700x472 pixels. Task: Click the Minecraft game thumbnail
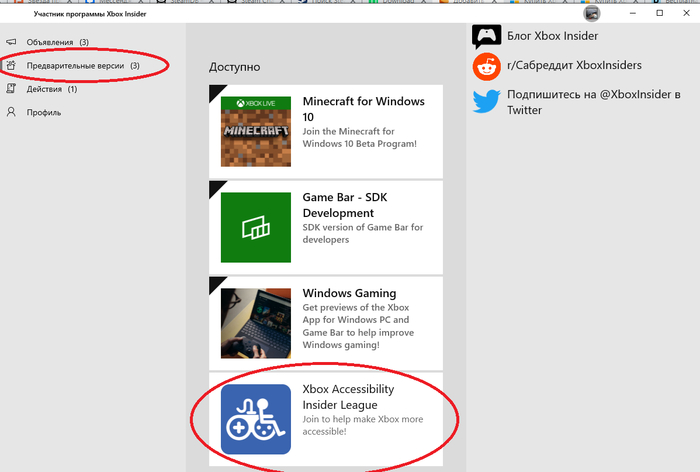pyautogui.click(x=256, y=131)
